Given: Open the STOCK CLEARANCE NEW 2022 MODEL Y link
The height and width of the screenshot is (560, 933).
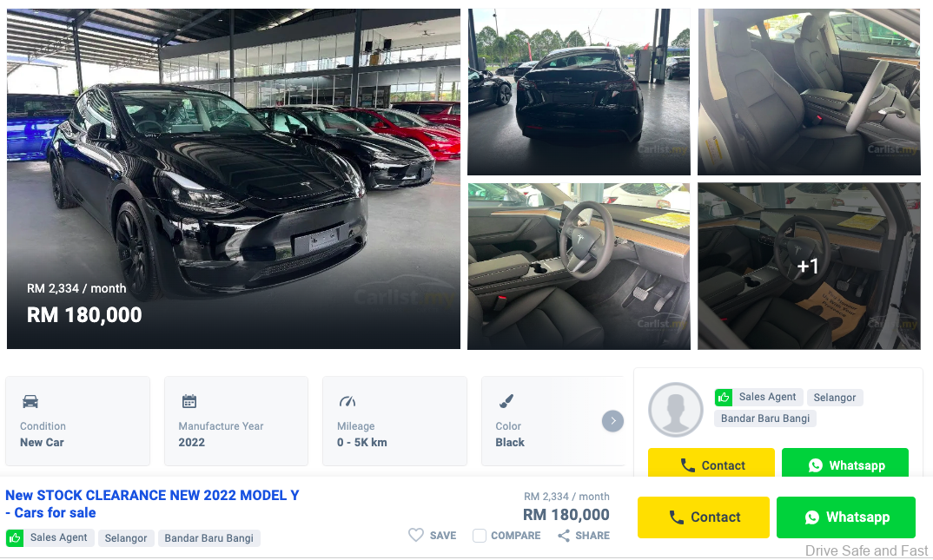Looking at the screenshot, I should tap(152, 504).
